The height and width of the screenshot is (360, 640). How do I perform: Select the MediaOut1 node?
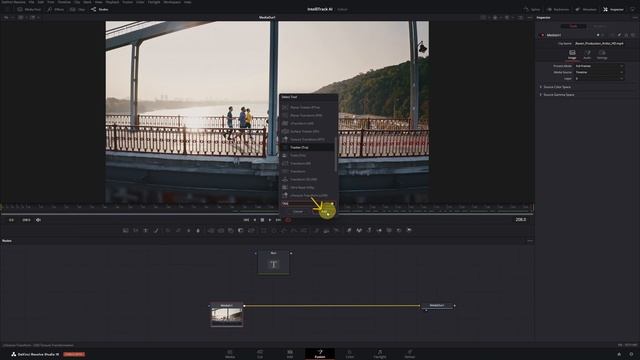437,306
